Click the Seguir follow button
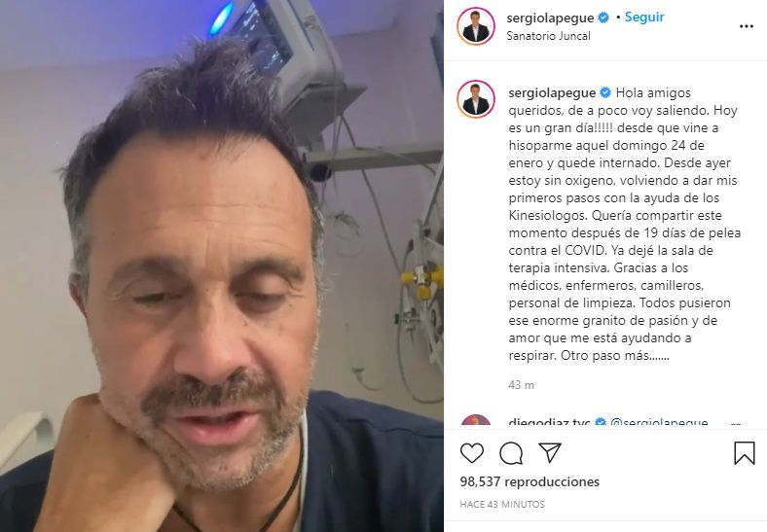Viewport: 767px width, 532px height. pyautogui.click(x=644, y=18)
